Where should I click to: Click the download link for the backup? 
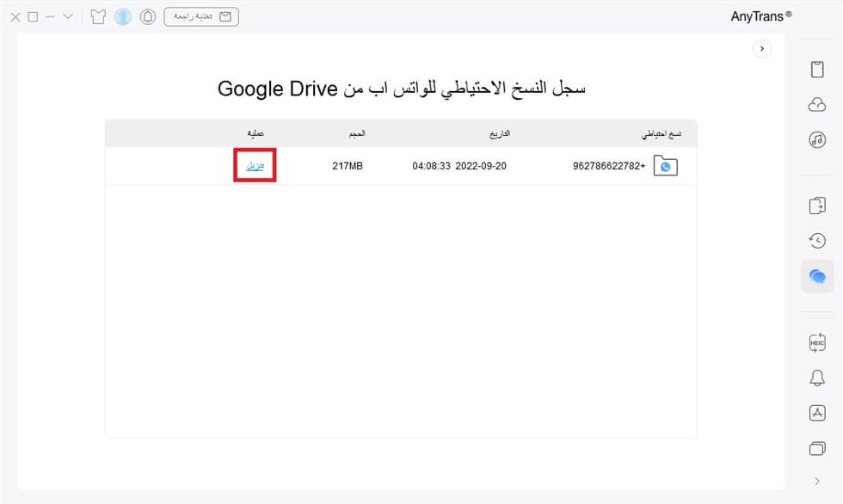tap(255, 166)
